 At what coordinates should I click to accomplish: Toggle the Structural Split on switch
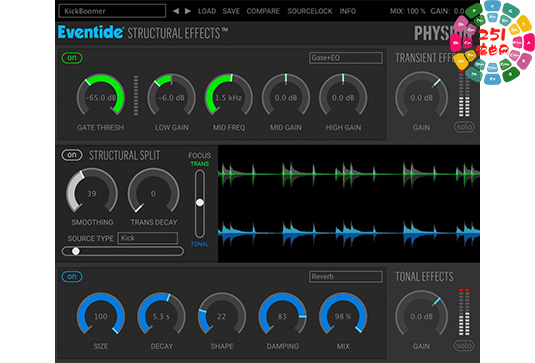(x=72, y=155)
